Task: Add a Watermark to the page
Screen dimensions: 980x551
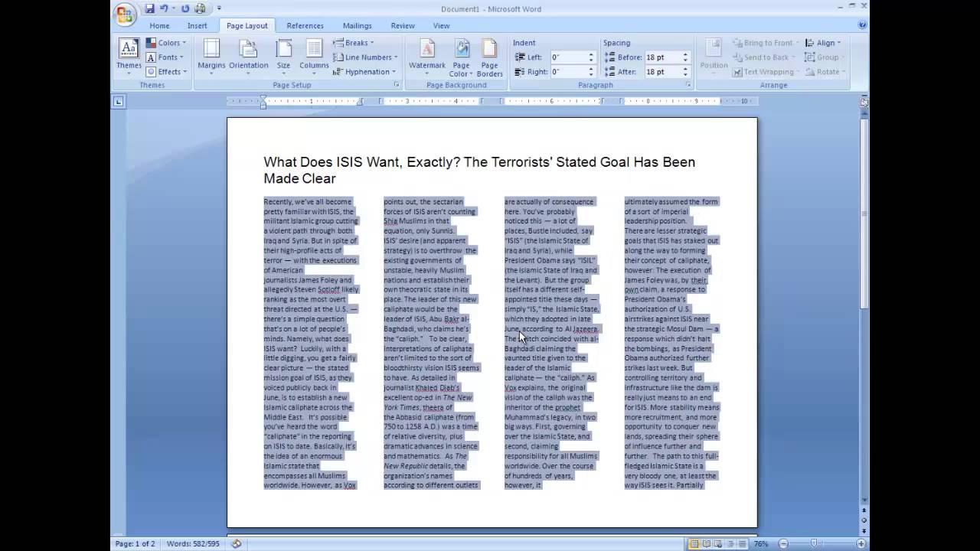Action: click(426, 57)
